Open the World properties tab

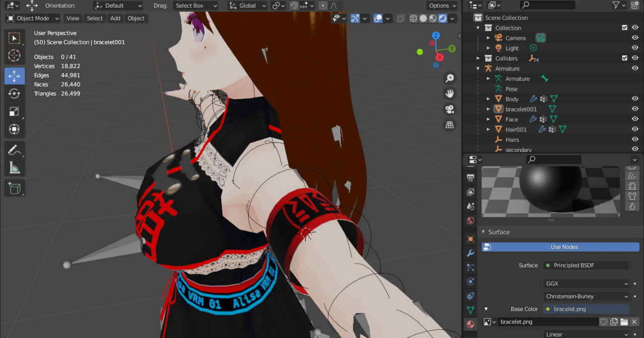(470, 220)
